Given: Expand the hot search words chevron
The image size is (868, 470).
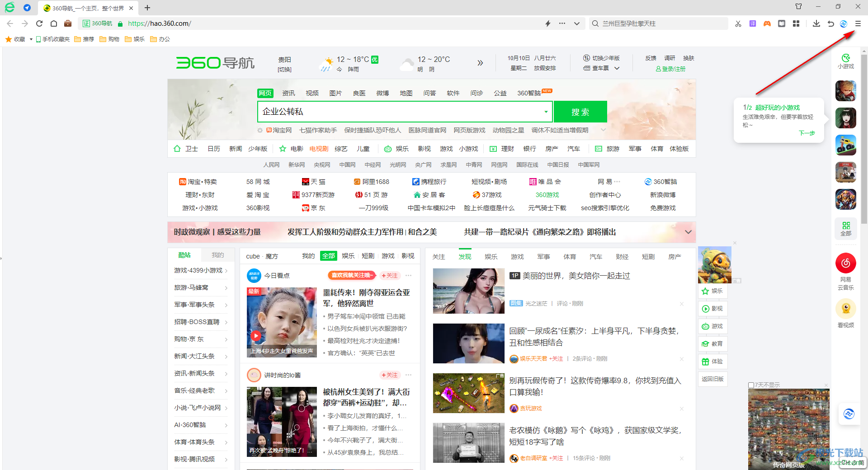Looking at the screenshot, I should point(603,130).
